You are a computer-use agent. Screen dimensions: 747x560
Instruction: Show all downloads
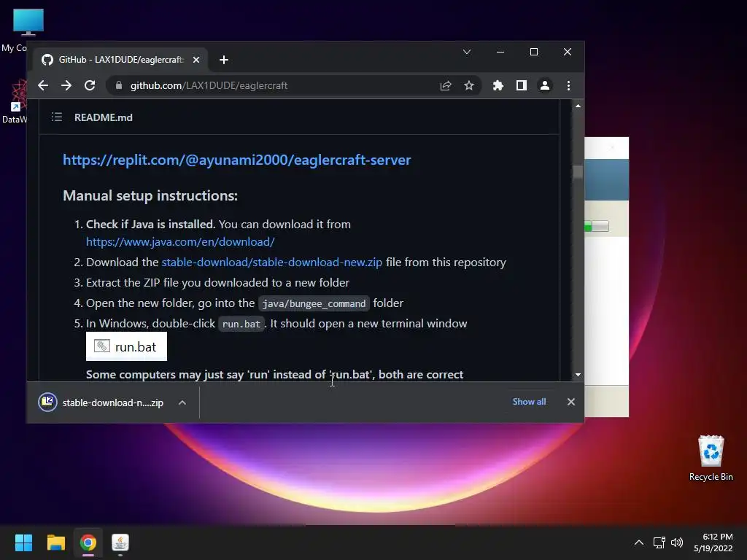pyautogui.click(x=530, y=402)
